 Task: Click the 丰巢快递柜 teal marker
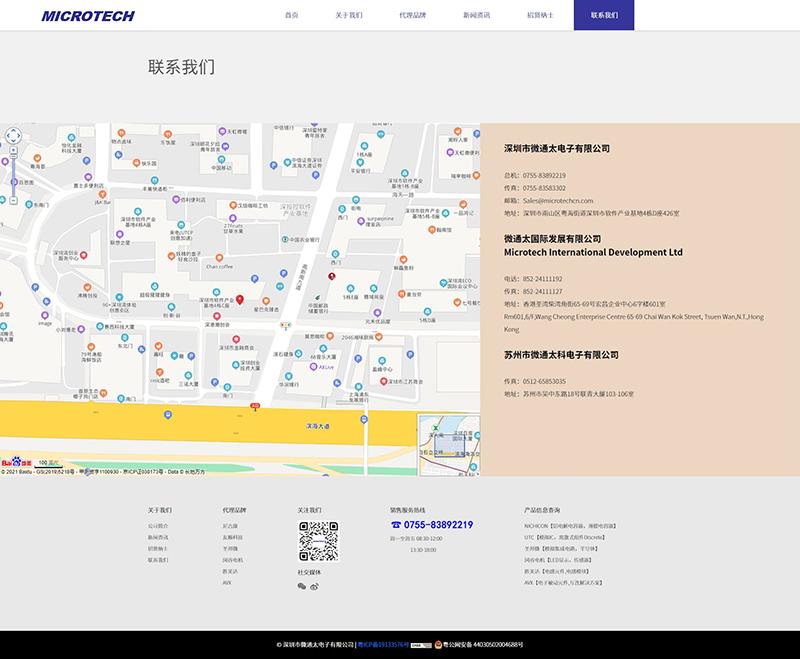pos(155,181)
